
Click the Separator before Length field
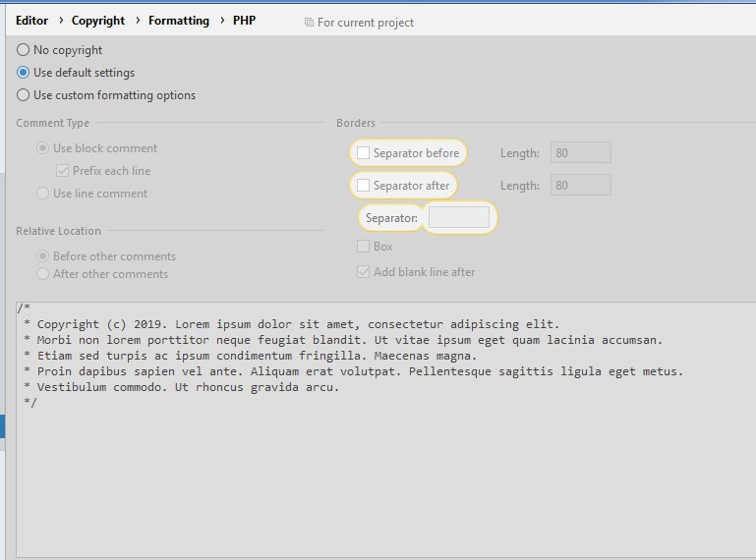pos(580,152)
